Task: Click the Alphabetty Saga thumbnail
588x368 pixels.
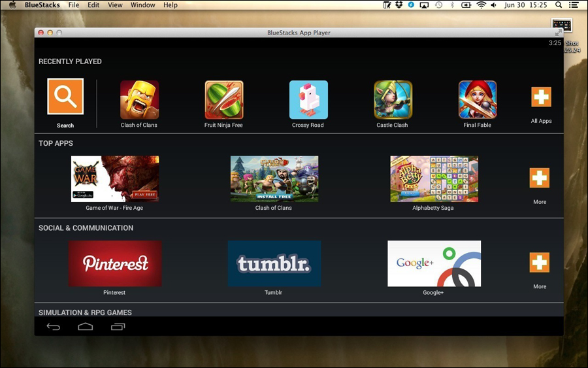Action: coord(434,178)
